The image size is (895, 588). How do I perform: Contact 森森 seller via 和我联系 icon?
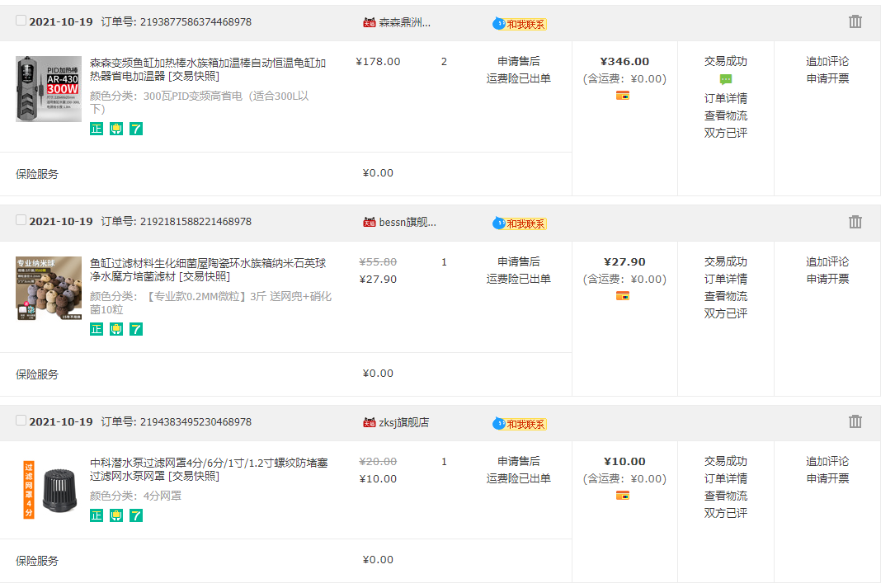pyautogui.click(x=520, y=24)
